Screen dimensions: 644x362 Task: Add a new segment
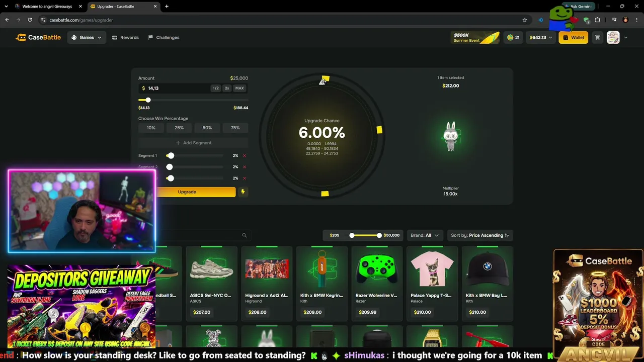coord(193,143)
